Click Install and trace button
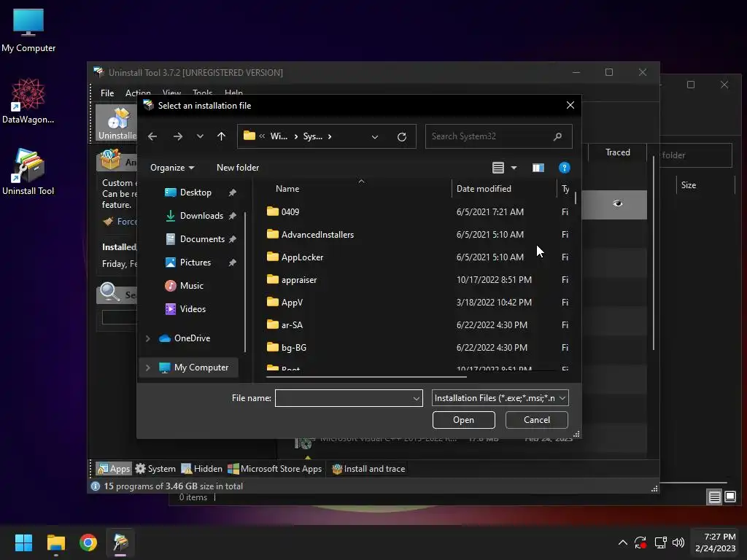Screen dimensions: 747x560 click(368, 469)
